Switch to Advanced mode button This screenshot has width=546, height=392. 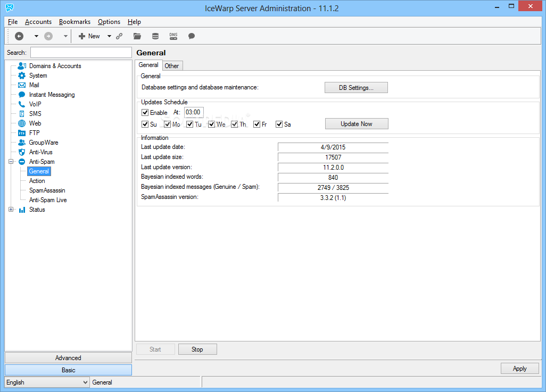[68, 358]
